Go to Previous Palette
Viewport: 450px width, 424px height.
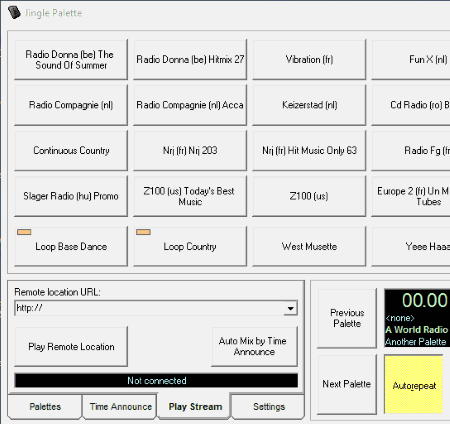[347, 318]
